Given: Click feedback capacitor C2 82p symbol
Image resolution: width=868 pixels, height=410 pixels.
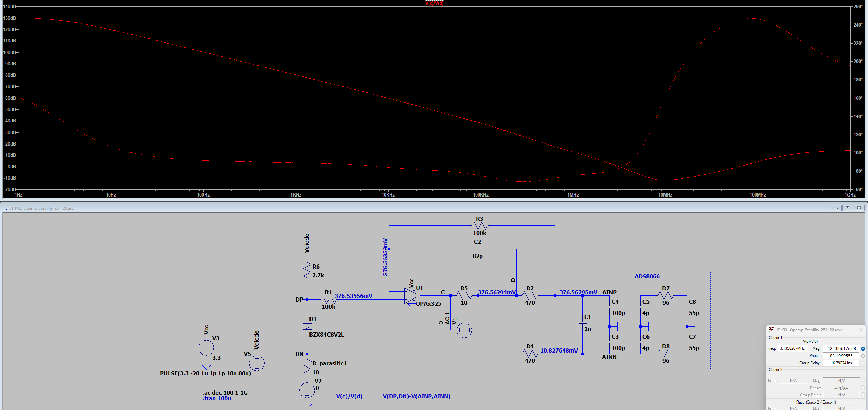Looking at the screenshot, I should click(x=478, y=249).
